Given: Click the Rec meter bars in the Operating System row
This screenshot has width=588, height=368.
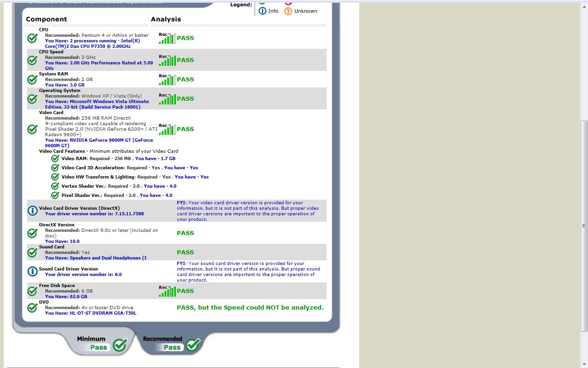Looking at the screenshot, I should 167,99.
